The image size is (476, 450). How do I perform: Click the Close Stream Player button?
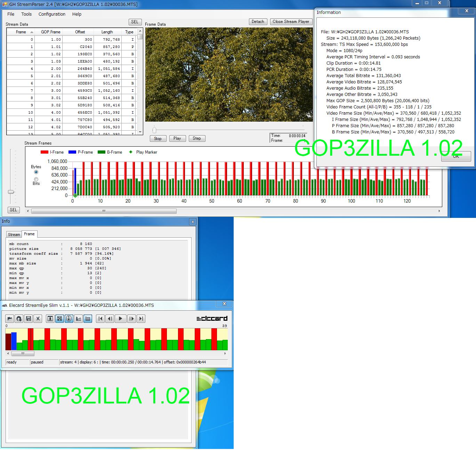pos(291,22)
